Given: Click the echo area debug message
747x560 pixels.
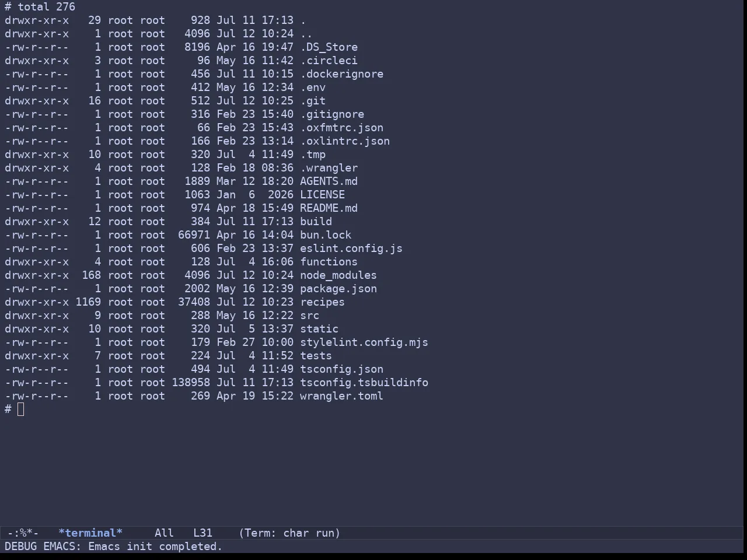Looking at the screenshot, I should tap(114, 546).
